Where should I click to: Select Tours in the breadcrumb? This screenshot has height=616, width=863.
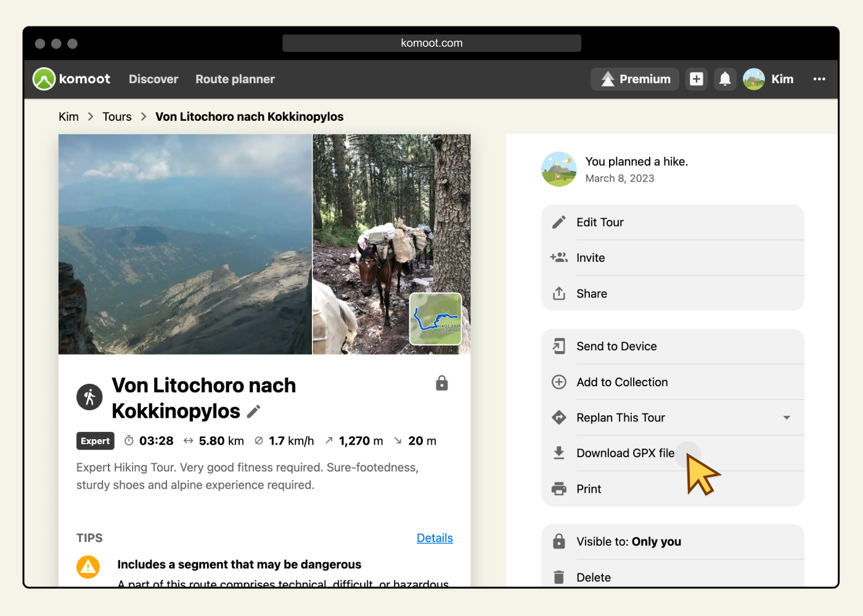pyautogui.click(x=117, y=116)
